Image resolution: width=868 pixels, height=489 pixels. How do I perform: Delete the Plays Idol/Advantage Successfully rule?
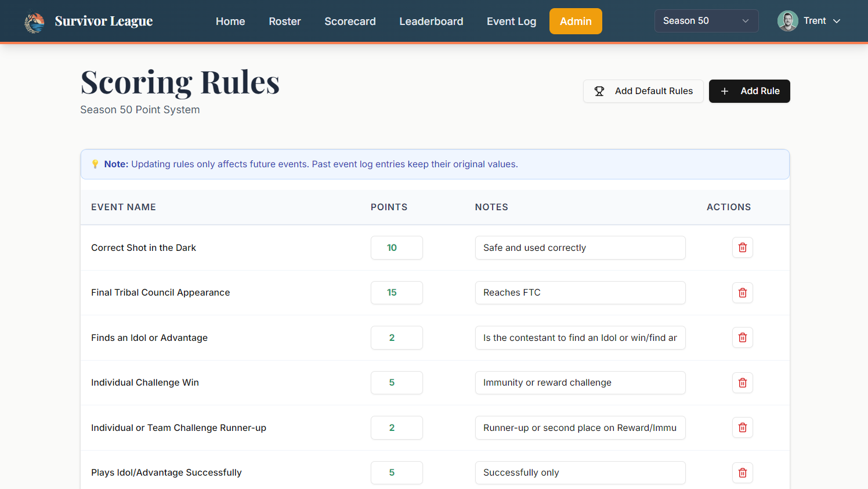point(742,473)
